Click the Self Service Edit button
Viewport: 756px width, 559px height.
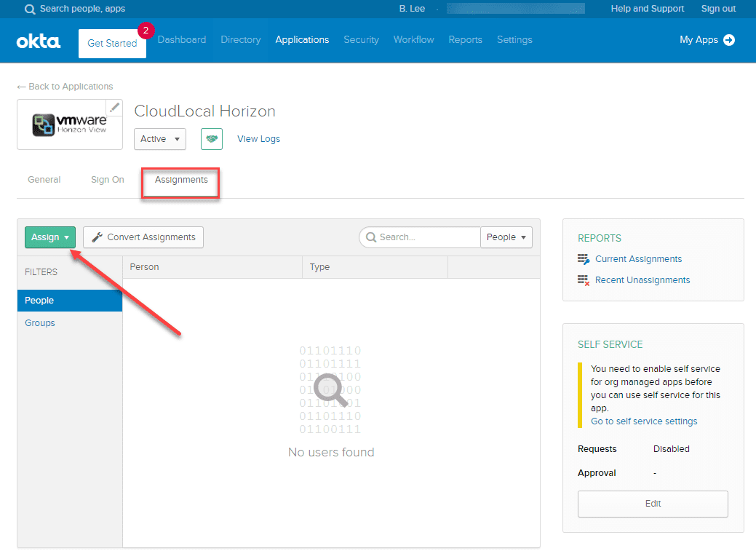click(653, 504)
